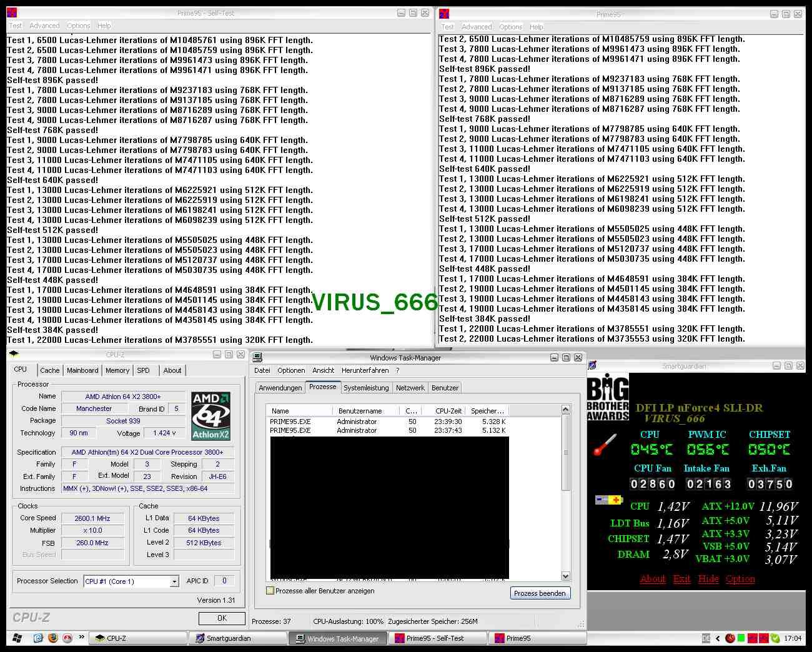Screen dimensions: 812x652
Task: Open Test menu in Prime95 - Self-Test
Action: 15,26
